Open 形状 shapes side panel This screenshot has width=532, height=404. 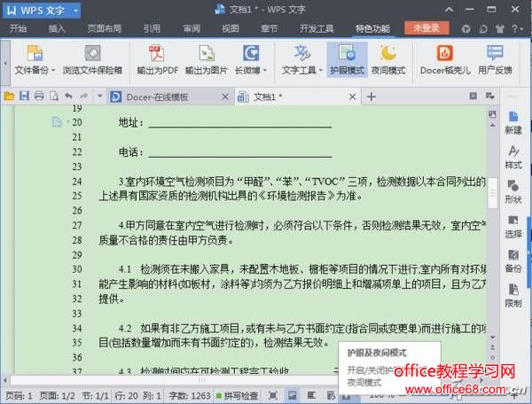click(x=513, y=192)
